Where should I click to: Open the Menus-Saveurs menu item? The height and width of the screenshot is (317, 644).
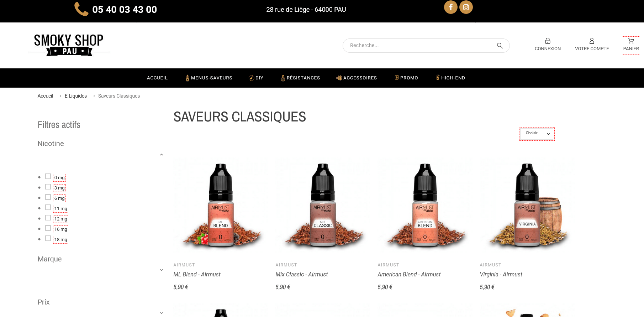209,78
